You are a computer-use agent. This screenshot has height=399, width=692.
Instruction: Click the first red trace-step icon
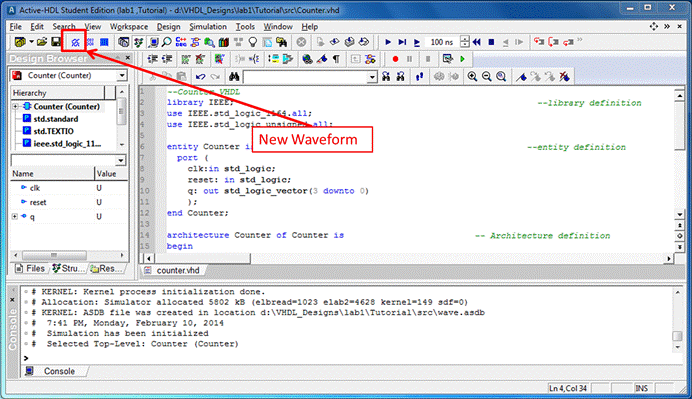539,42
